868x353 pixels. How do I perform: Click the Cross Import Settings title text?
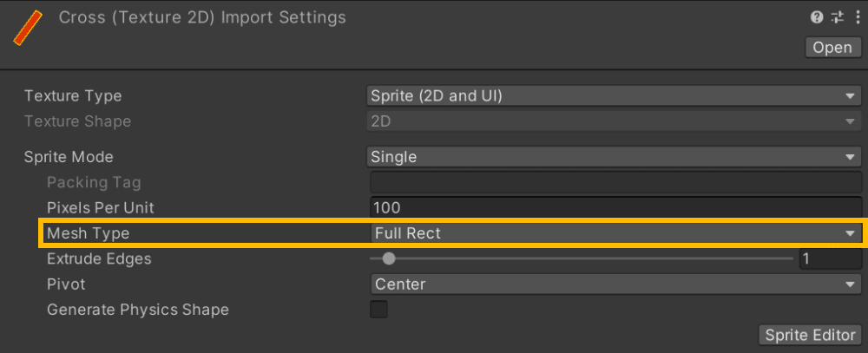202,17
